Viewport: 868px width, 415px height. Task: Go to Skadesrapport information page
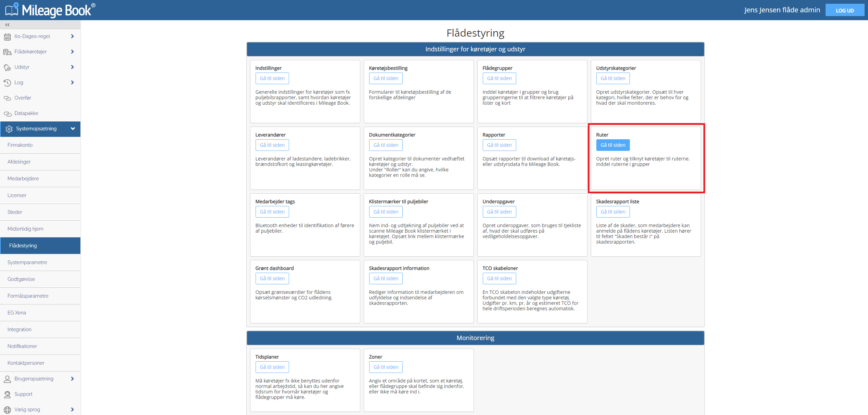coord(386,278)
